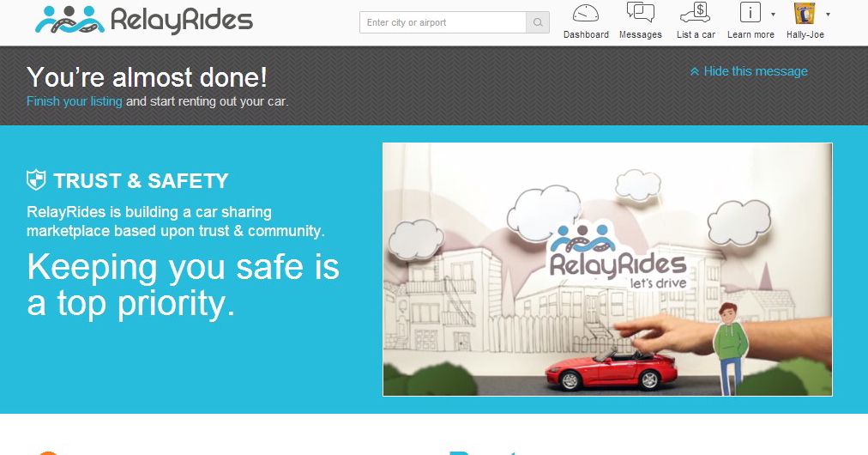Click the search magnifier button

tap(538, 22)
